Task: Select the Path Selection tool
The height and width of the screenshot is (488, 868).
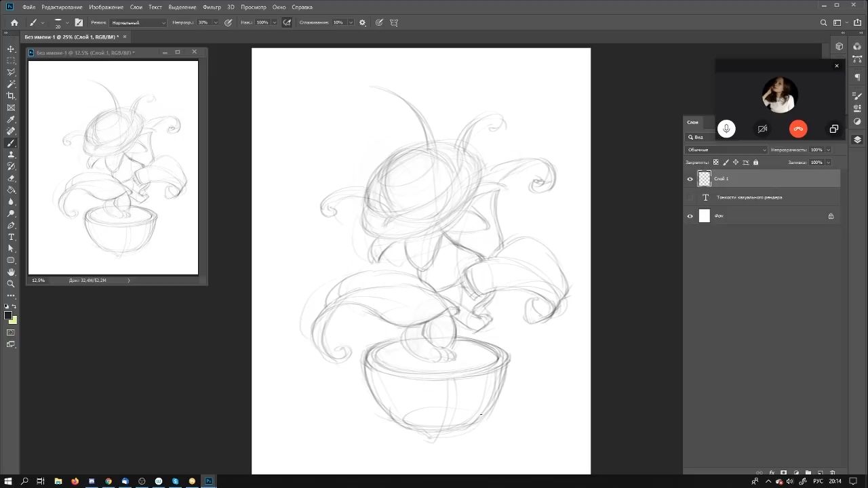Action: [11, 249]
